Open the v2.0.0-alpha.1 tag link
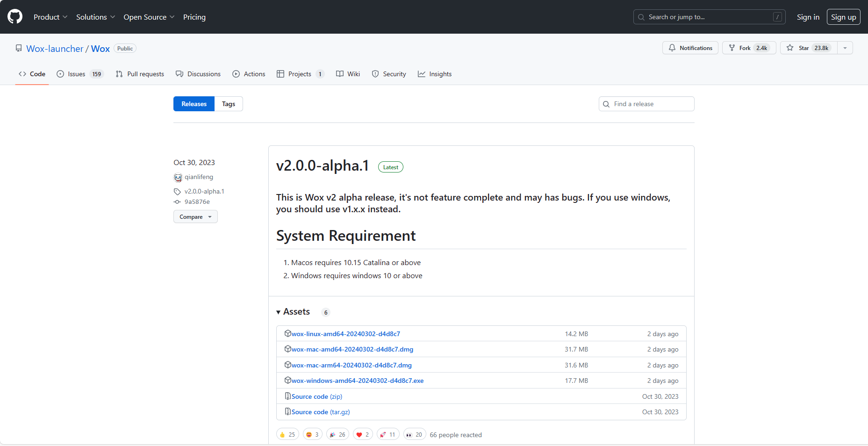Screen dimensions: 868x446 pyautogui.click(x=204, y=191)
